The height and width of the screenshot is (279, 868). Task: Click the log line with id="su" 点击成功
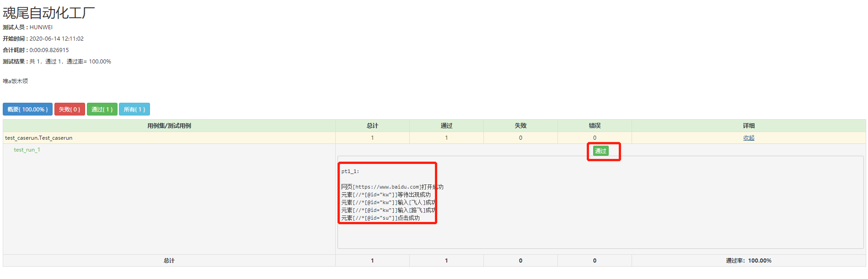380,218
